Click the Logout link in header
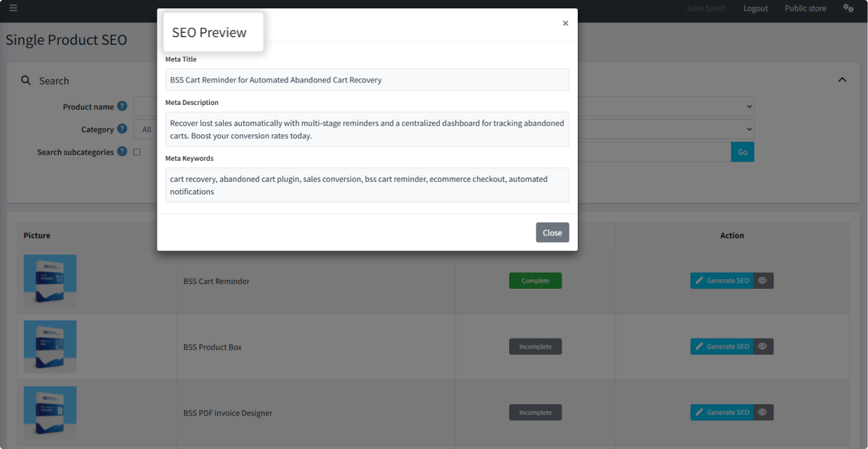This screenshot has height=449, width=868. pyautogui.click(x=755, y=8)
